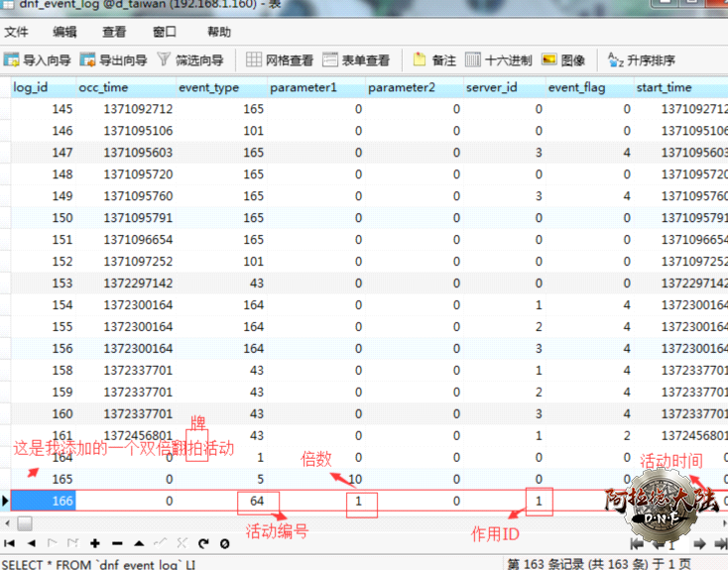Show the 十六进制 hex viewer
The width and height of the screenshot is (728, 570).
coord(499,60)
